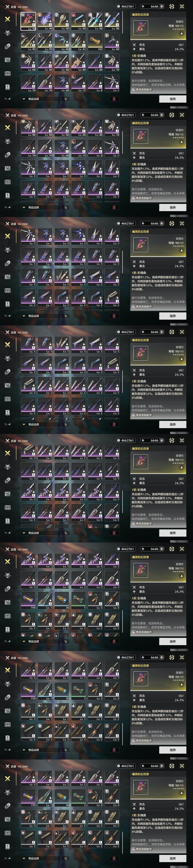193x868 pixels.
Task: Open the exclamation quest items icon in topmost sidebar
Action: pyautogui.click(x=7, y=87)
